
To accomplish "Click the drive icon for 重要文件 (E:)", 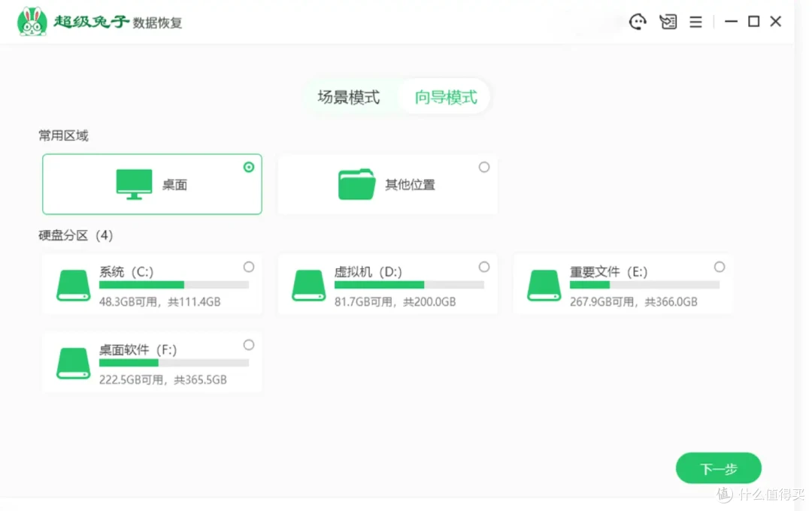I will (544, 286).
